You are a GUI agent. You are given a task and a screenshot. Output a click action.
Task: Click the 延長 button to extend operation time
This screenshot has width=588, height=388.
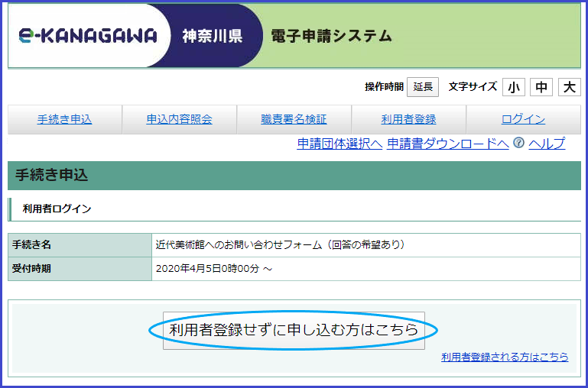(x=423, y=87)
